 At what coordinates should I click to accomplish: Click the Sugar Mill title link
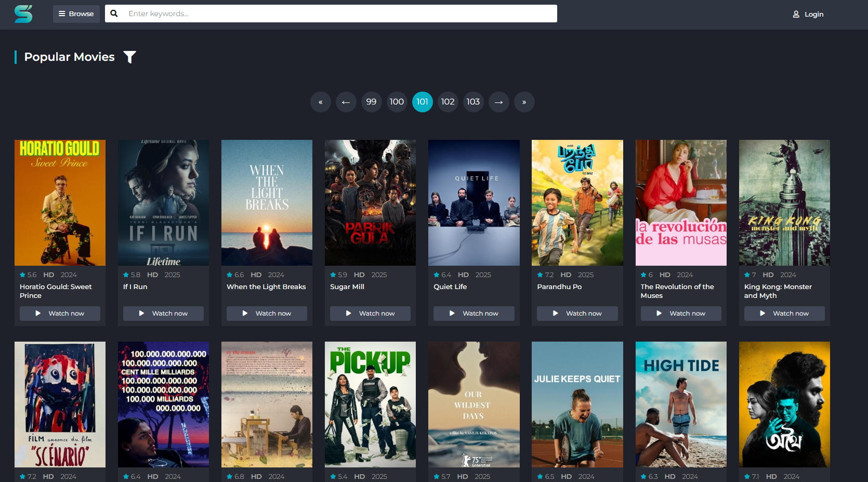pos(347,287)
